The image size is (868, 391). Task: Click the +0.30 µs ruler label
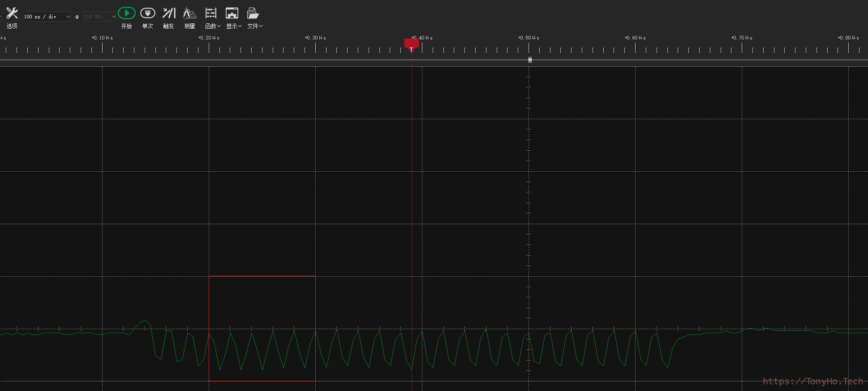point(315,38)
